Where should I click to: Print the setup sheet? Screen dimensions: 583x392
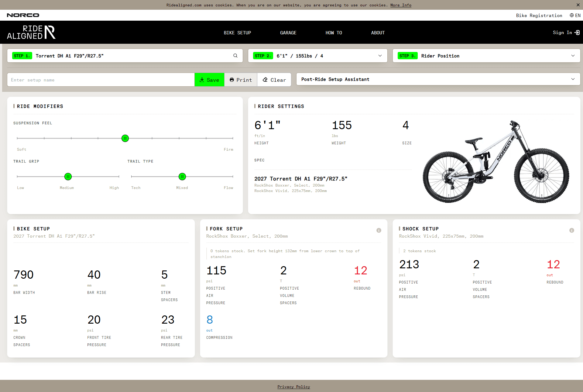tap(241, 80)
